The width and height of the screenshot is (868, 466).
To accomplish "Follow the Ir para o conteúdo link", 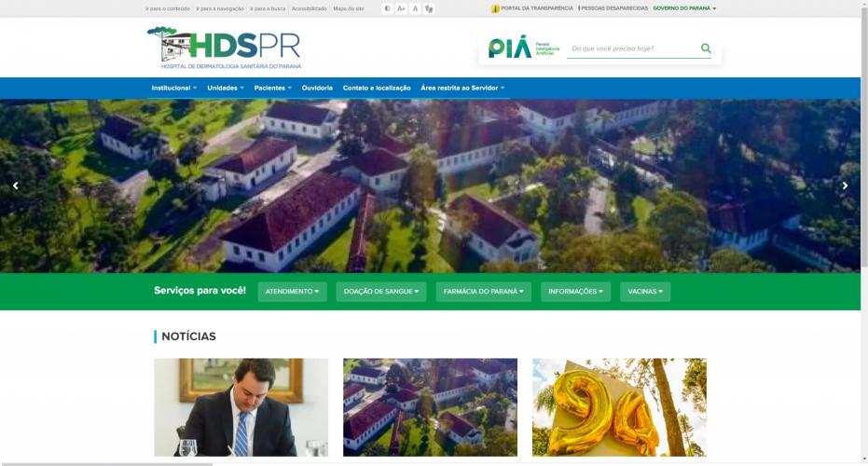I will point(168,9).
